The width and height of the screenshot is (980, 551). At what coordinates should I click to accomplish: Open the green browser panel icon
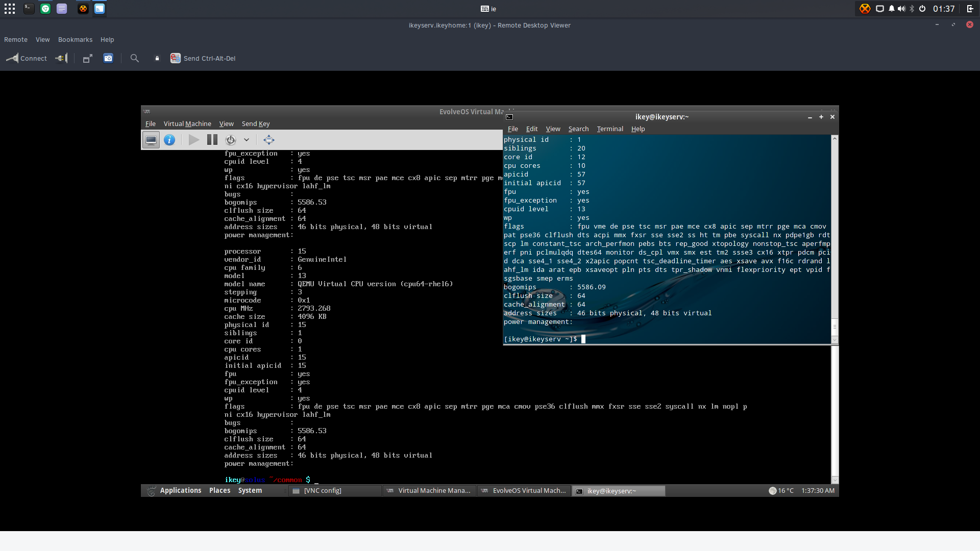(x=45, y=9)
